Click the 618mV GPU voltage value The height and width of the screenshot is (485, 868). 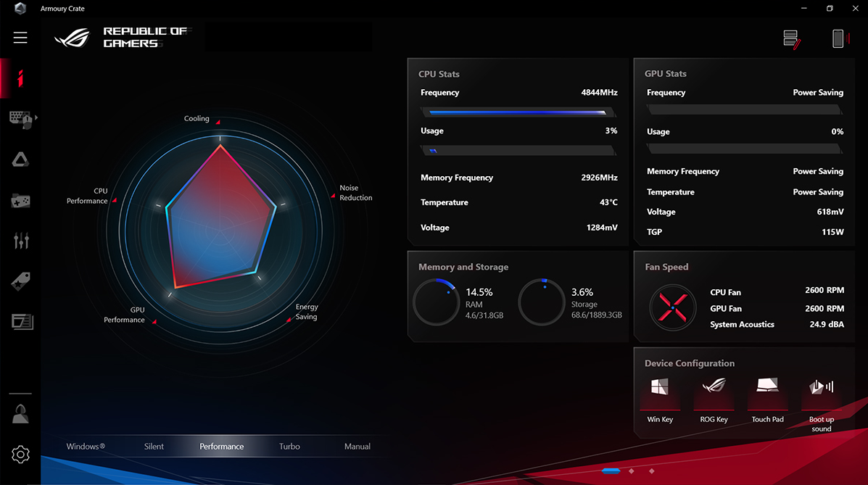point(830,212)
